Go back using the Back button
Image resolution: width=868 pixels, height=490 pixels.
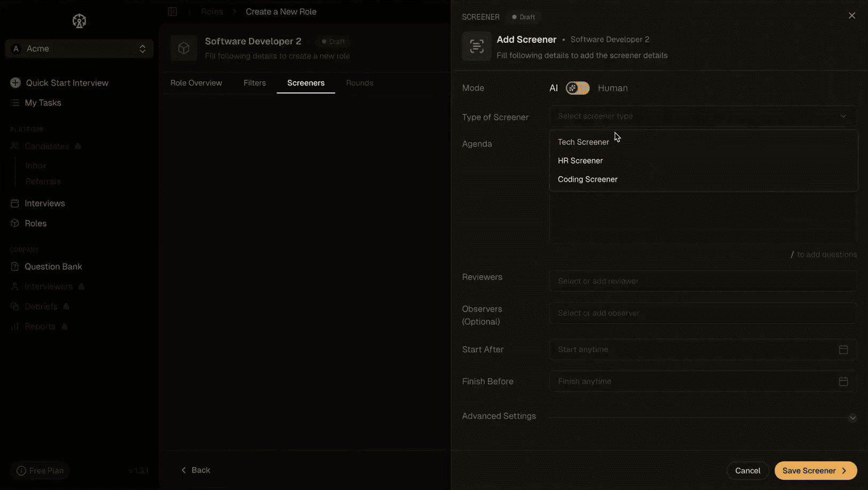click(195, 470)
